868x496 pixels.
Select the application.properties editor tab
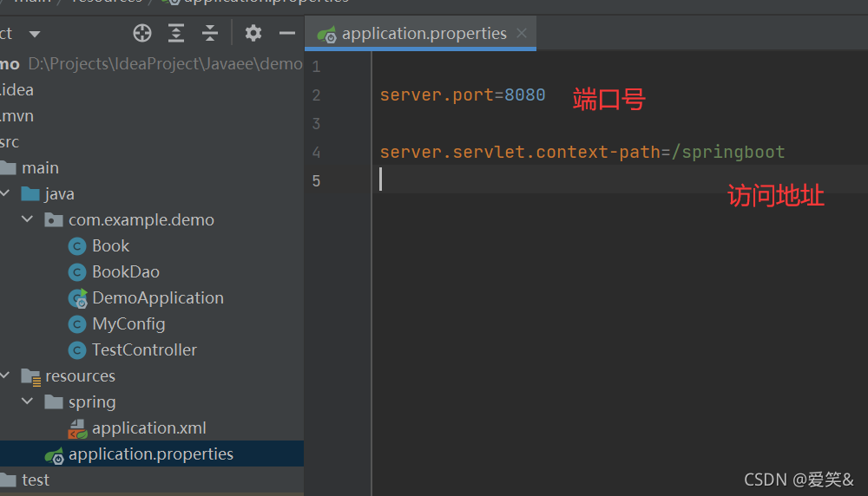coord(424,34)
